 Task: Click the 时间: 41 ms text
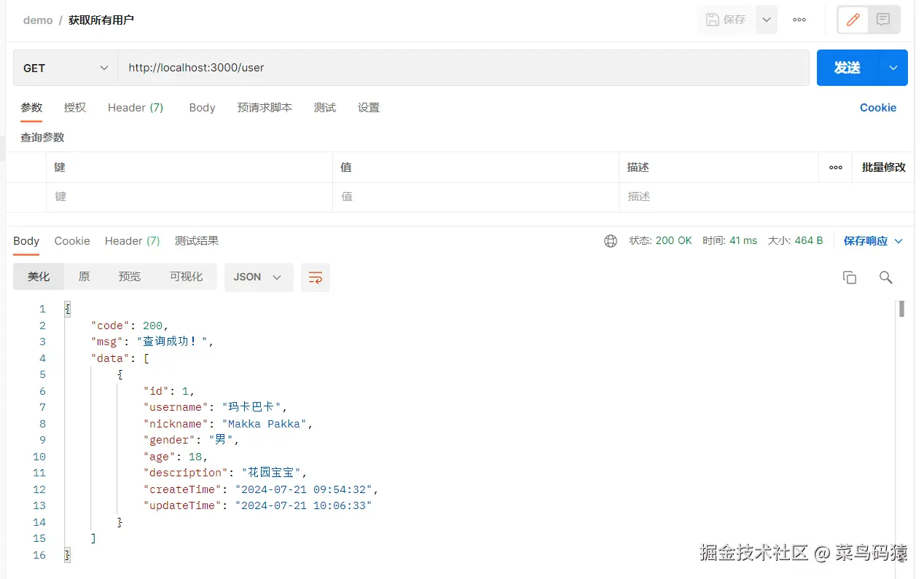click(729, 241)
